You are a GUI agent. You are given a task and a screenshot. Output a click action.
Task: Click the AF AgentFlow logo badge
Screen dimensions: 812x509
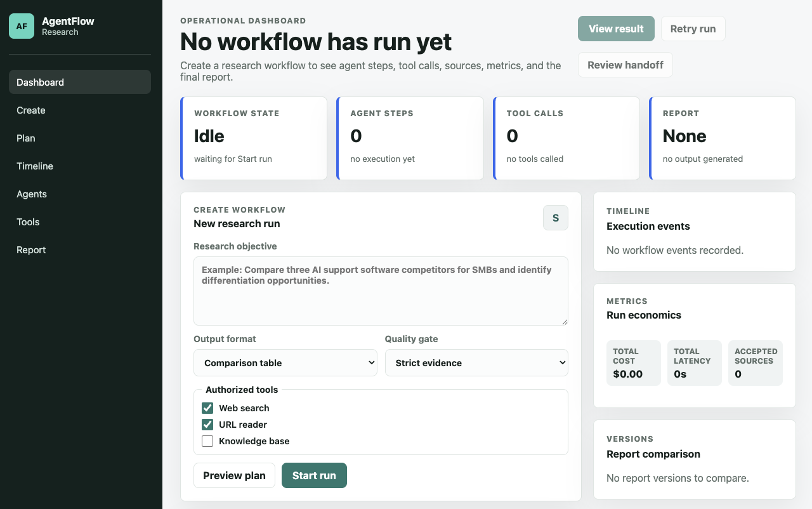click(22, 26)
